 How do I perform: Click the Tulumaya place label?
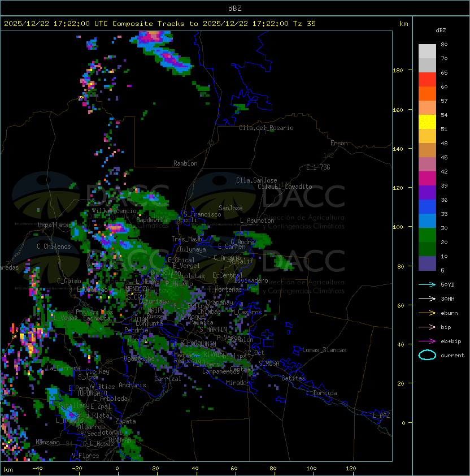coord(193,249)
